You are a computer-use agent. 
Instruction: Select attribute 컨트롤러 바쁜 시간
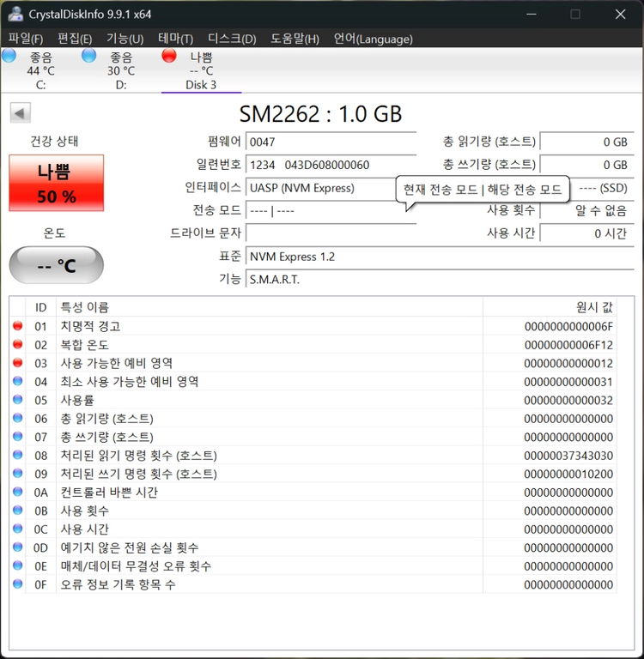click(109, 493)
